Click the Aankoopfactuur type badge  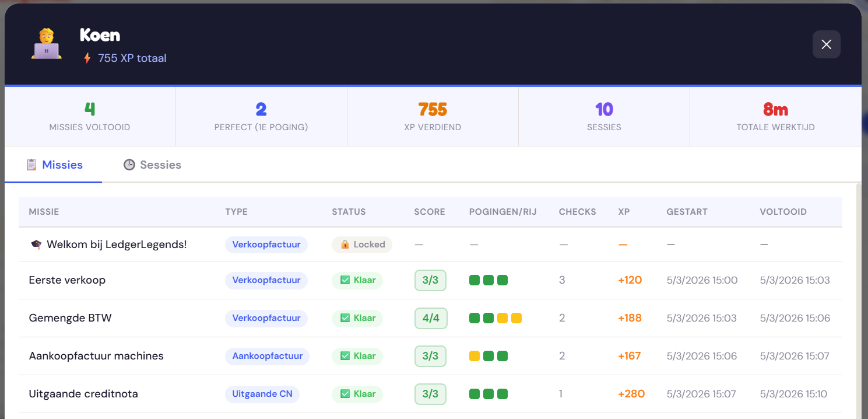click(267, 356)
